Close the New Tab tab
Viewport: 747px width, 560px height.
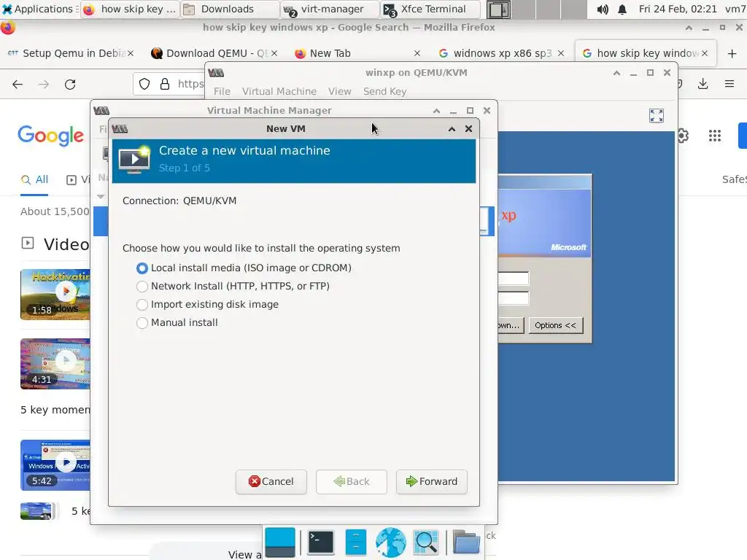click(x=417, y=53)
